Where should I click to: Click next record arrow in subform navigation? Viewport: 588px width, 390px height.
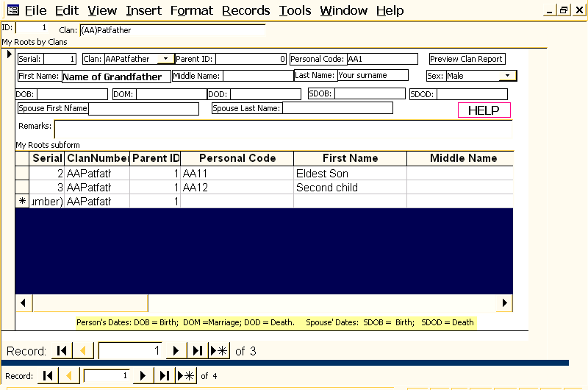[176, 351]
